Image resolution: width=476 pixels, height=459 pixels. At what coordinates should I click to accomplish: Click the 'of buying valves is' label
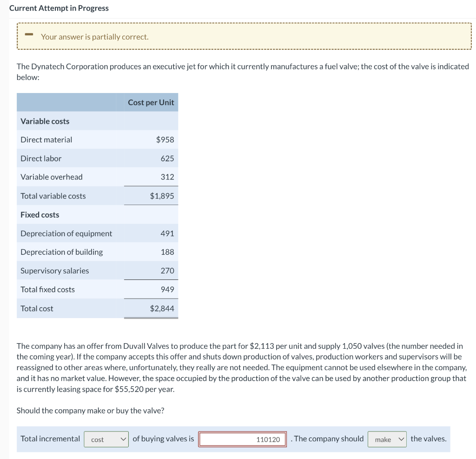(x=163, y=439)
